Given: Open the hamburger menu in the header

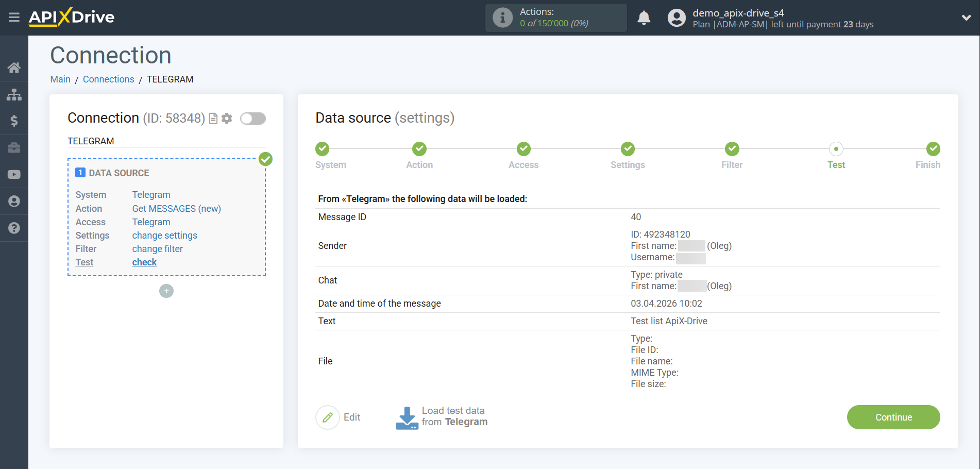Looking at the screenshot, I should [x=14, y=18].
